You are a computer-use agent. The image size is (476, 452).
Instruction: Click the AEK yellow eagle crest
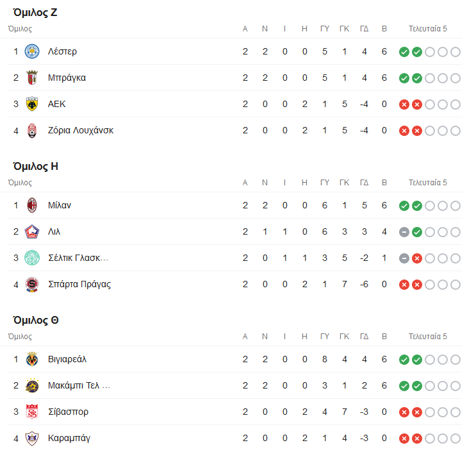(x=31, y=104)
